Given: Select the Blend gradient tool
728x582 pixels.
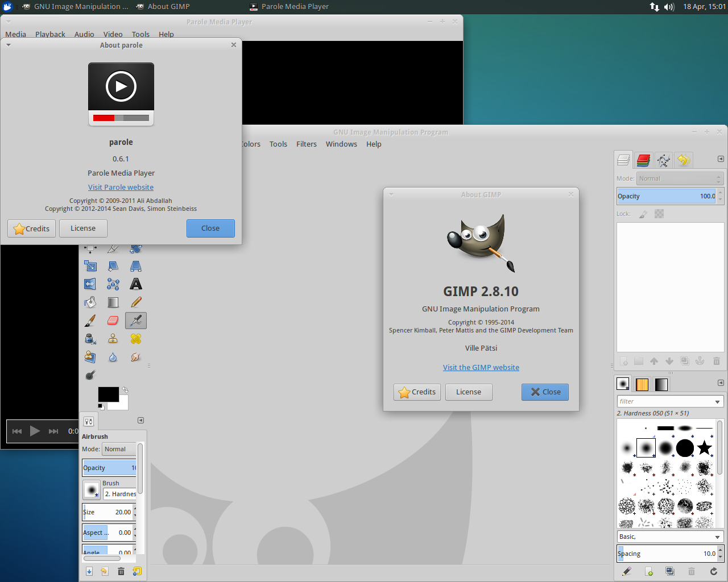Looking at the screenshot, I should pyautogui.click(x=113, y=302).
